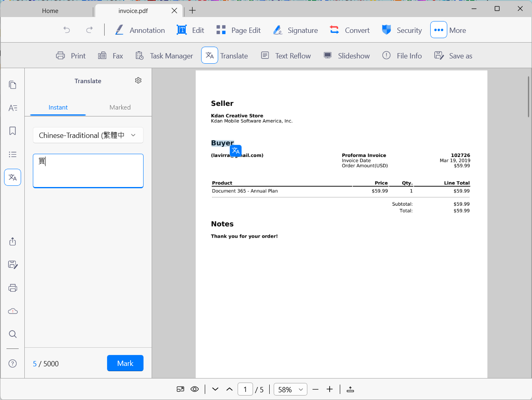Open the Convert tool
The width and height of the screenshot is (532, 400).
[350, 30]
